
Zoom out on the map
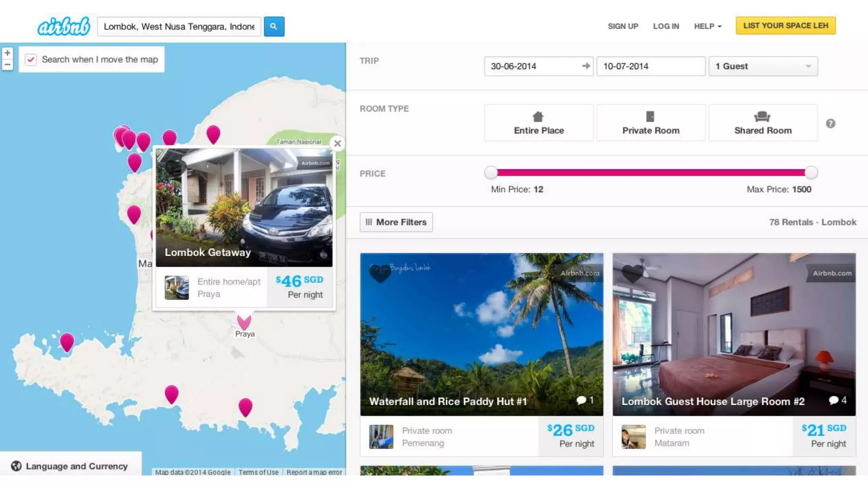point(7,65)
